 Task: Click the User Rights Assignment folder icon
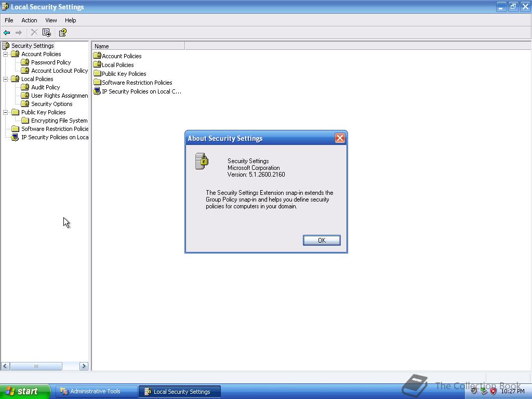25,96
